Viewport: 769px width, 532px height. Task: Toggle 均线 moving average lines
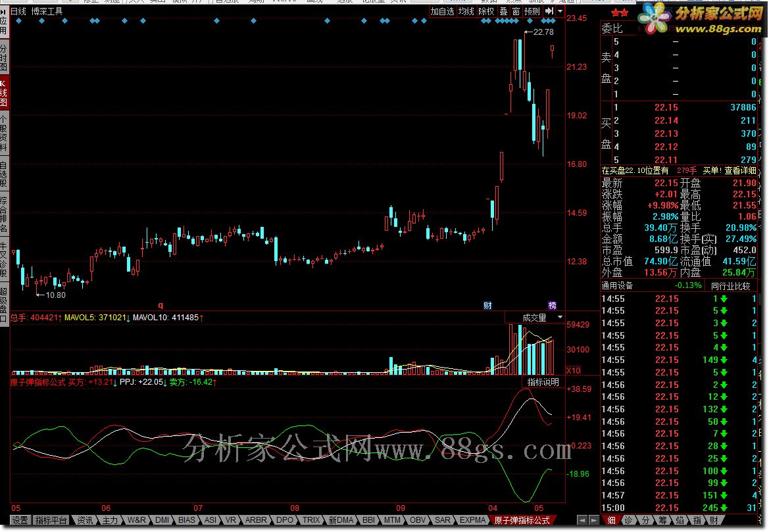tap(466, 11)
